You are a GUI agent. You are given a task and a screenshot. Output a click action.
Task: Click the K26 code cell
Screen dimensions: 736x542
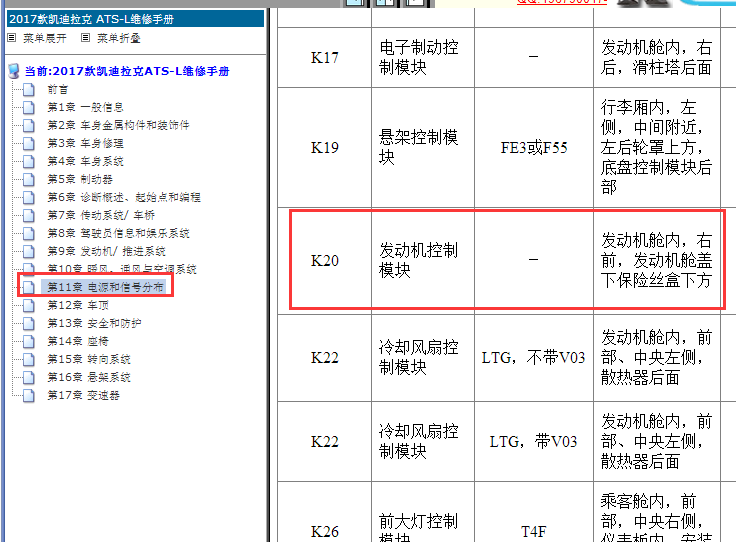pyautogui.click(x=324, y=511)
